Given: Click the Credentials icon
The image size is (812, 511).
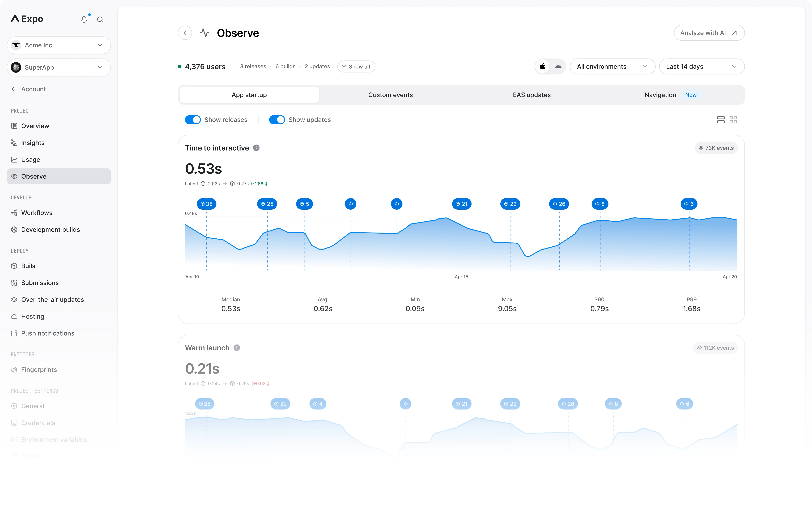Looking at the screenshot, I should pos(14,423).
